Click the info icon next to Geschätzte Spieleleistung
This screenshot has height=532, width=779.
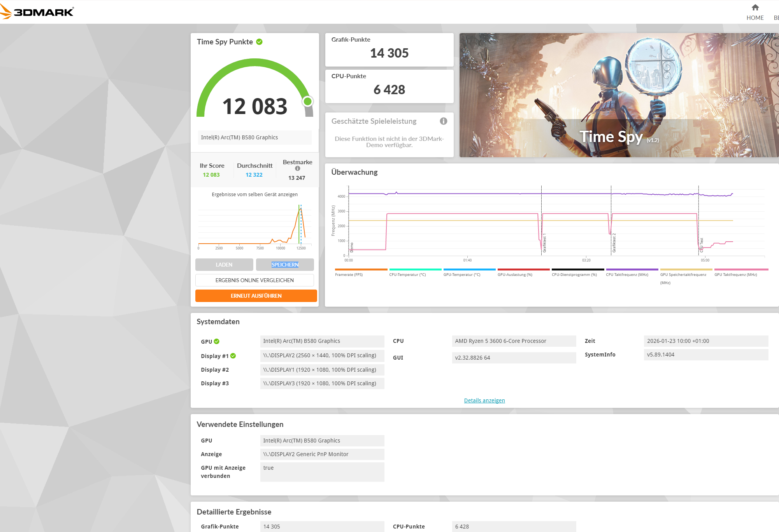(x=444, y=121)
